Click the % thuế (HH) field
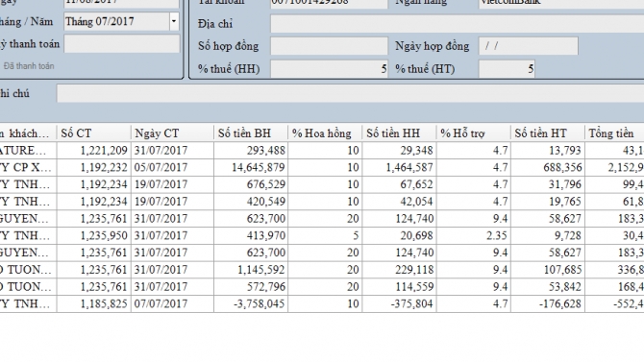This screenshot has height=362, width=644. (329, 68)
